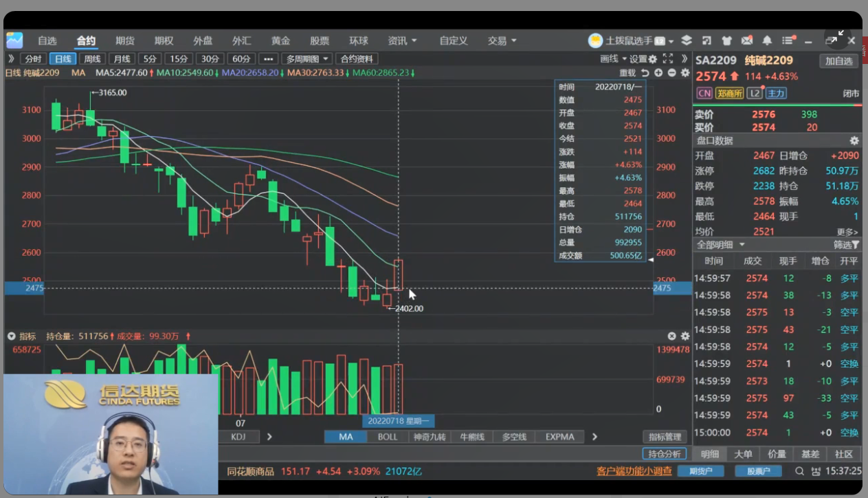
Task: Open the 客户端功能小调查 link
Action: [x=634, y=471]
